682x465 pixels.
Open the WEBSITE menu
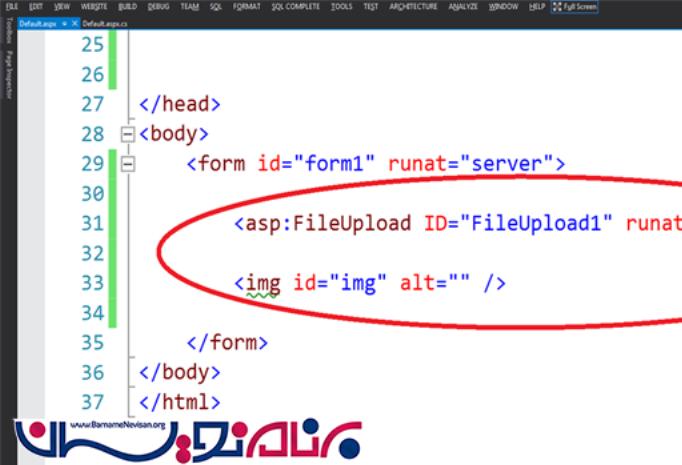tap(94, 7)
